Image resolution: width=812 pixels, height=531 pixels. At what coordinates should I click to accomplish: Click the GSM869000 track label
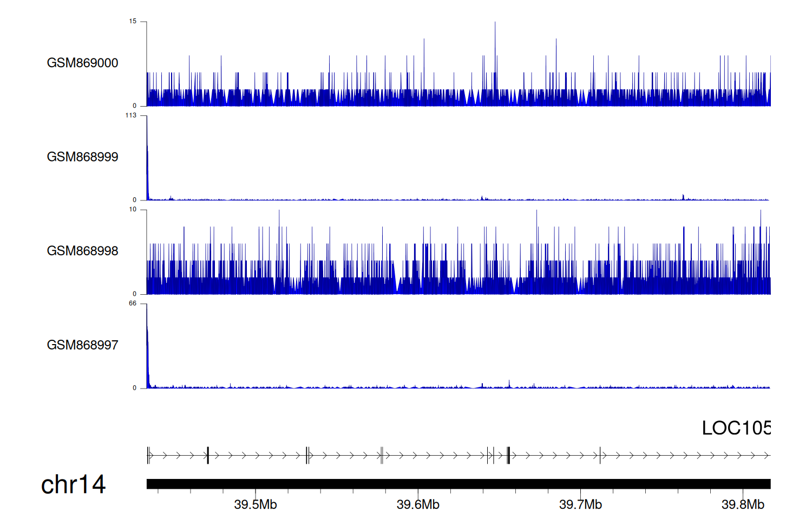[82, 63]
